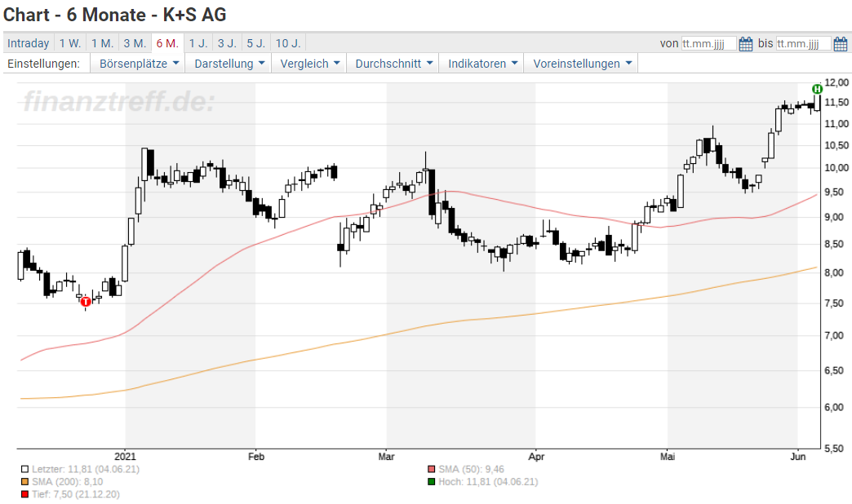Open the Darstellung dropdown

(x=229, y=64)
